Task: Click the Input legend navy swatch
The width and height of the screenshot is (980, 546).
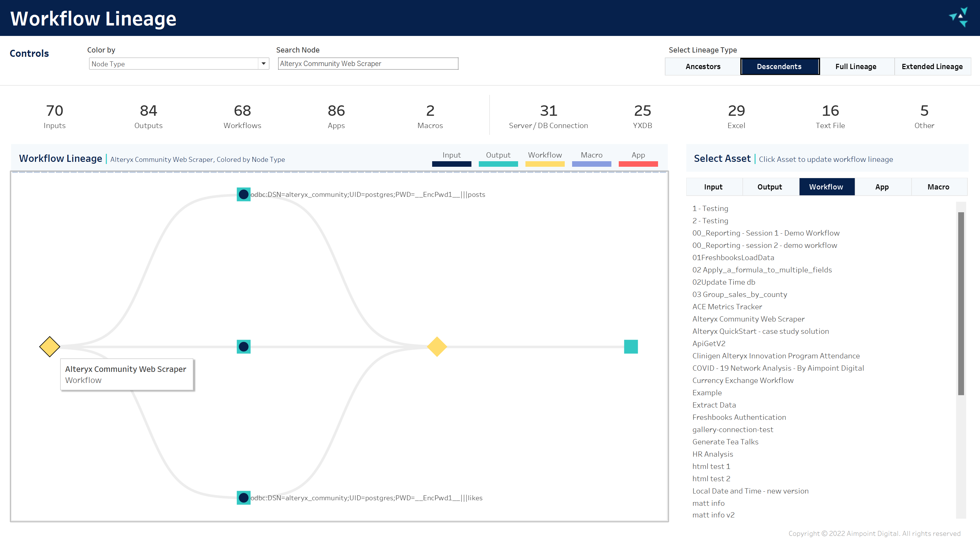Action: [451, 164]
